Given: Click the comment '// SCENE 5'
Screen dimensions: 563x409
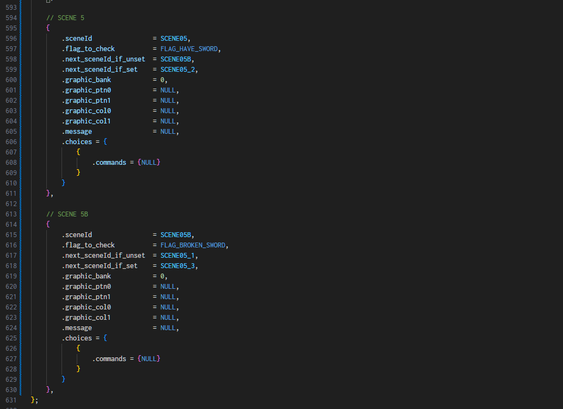Looking at the screenshot, I should pyautogui.click(x=65, y=18).
